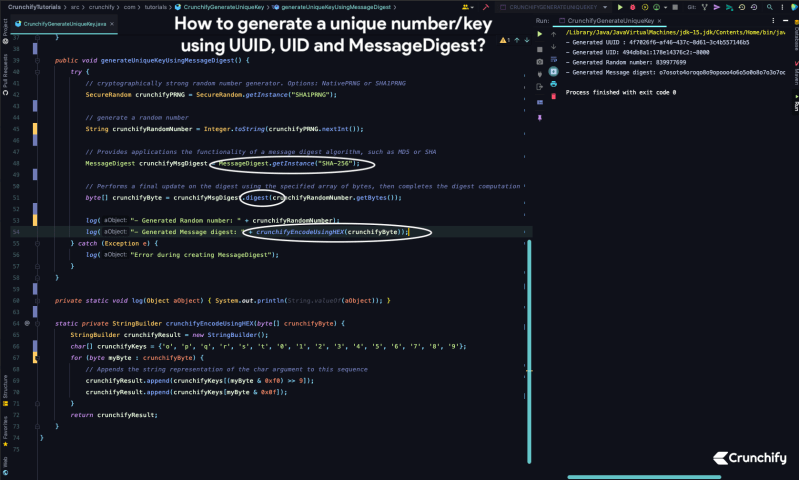Open the Project tool window tab
The height and width of the screenshot is (480, 799).
click(x=5, y=32)
